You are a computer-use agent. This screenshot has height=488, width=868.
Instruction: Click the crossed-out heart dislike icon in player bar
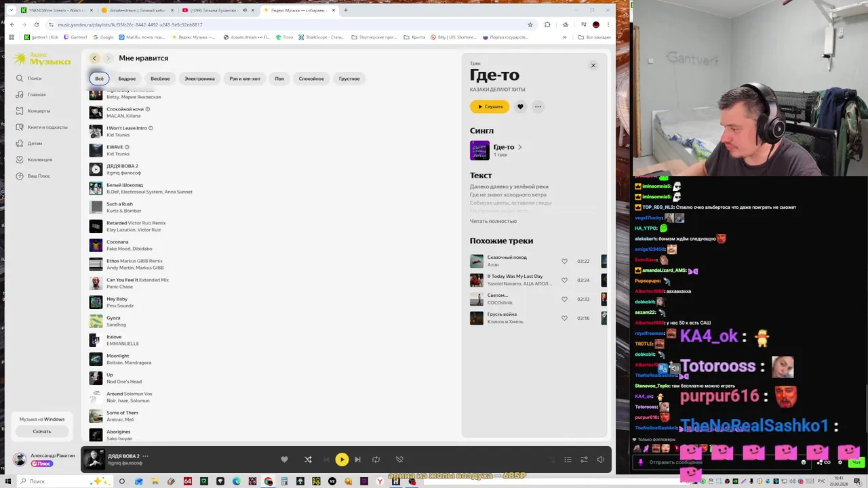click(x=399, y=460)
